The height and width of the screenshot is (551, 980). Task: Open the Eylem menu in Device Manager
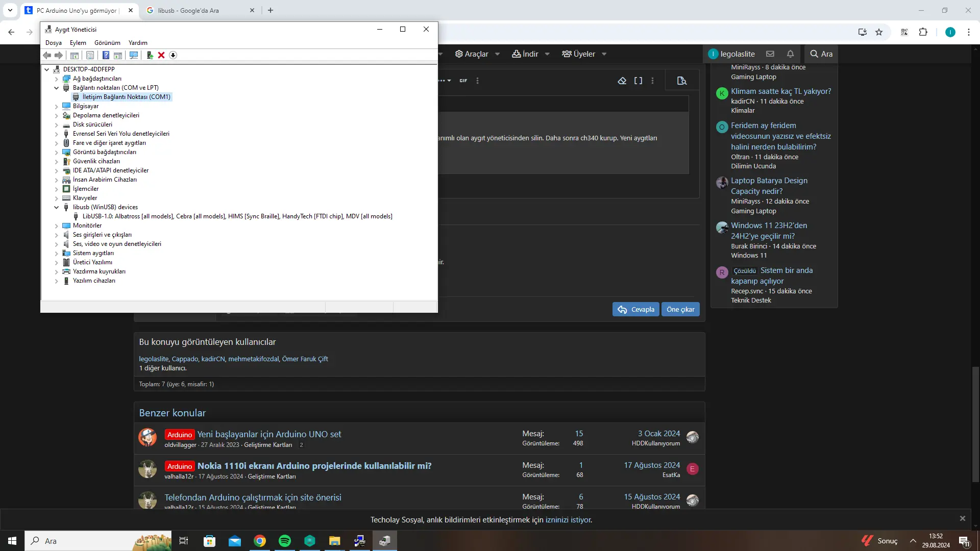pyautogui.click(x=78, y=43)
